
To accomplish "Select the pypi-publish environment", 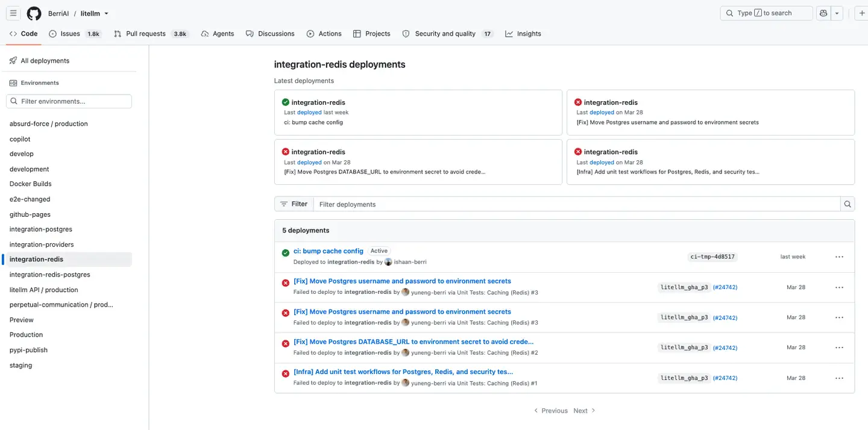I will pyautogui.click(x=28, y=350).
